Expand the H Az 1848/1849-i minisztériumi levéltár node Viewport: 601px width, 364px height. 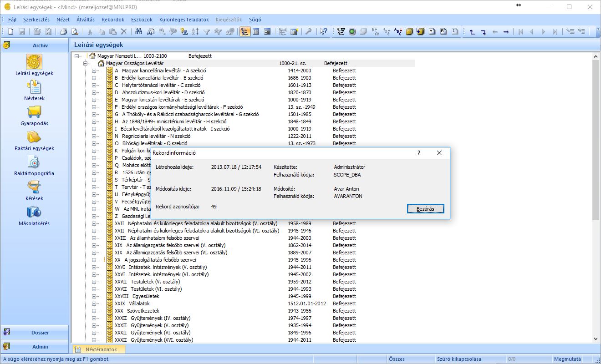pos(94,121)
